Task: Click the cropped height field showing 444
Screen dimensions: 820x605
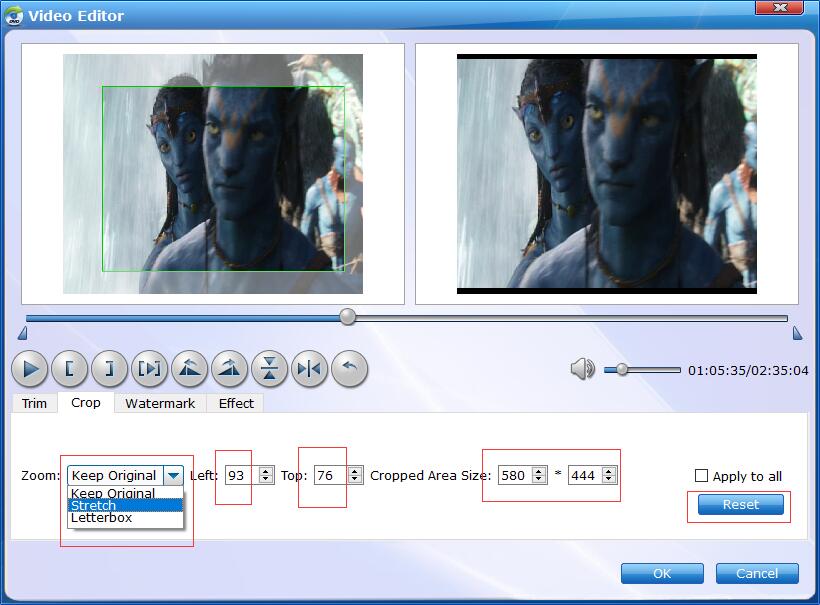Action: [x=585, y=475]
